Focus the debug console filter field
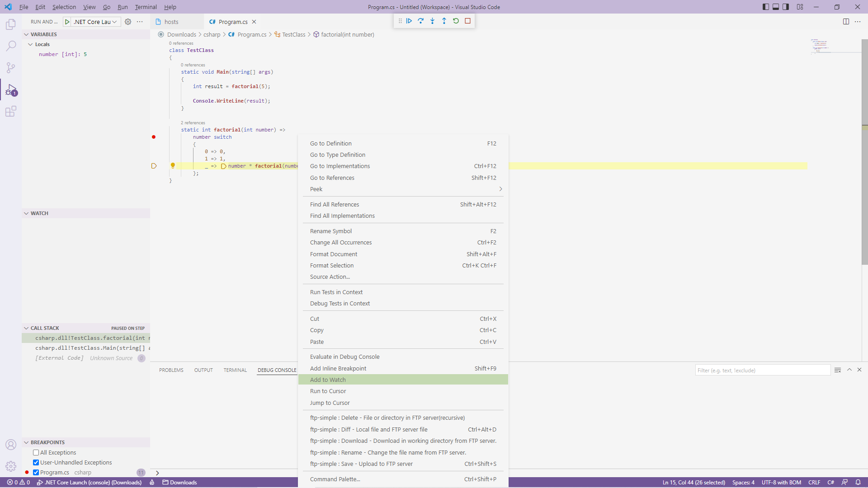Image resolution: width=868 pixels, height=488 pixels. [762, 370]
